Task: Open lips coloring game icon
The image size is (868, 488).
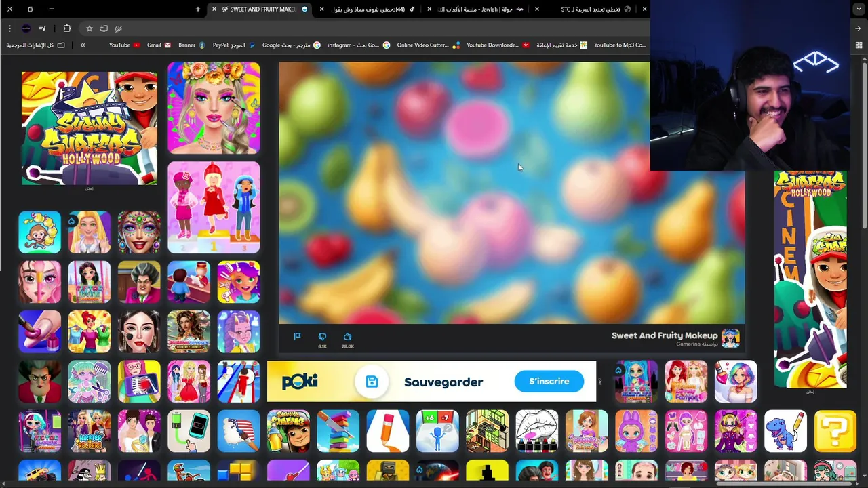Action: (x=536, y=431)
